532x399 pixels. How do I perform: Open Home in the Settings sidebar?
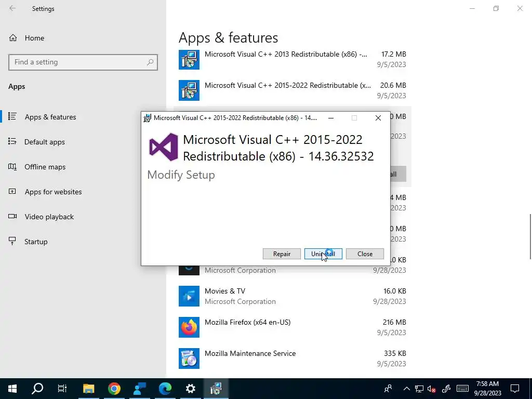pos(34,38)
